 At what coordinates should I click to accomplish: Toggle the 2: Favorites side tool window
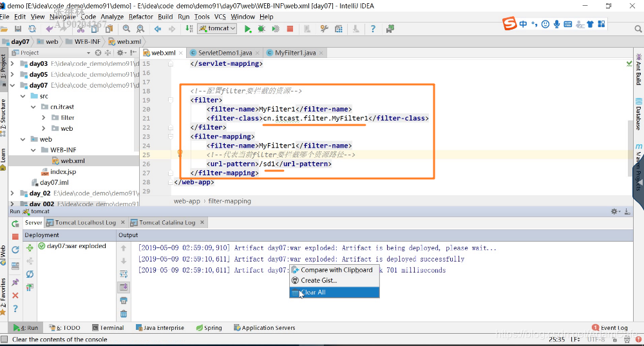[3, 296]
